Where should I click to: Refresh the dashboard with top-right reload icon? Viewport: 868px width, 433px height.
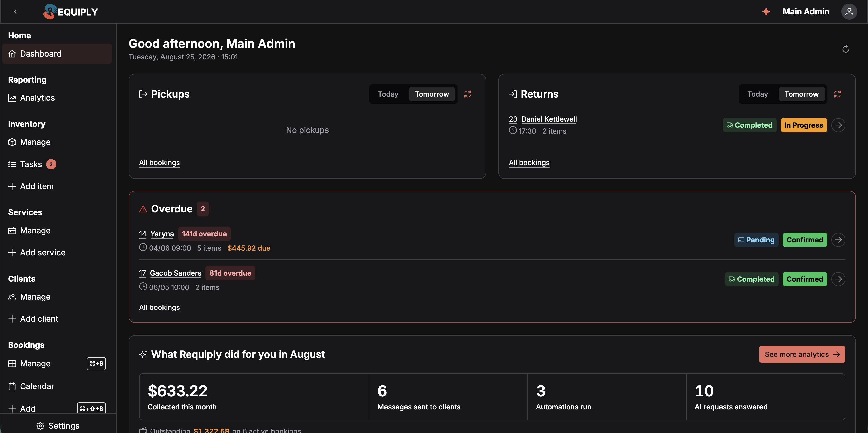click(845, 49)
